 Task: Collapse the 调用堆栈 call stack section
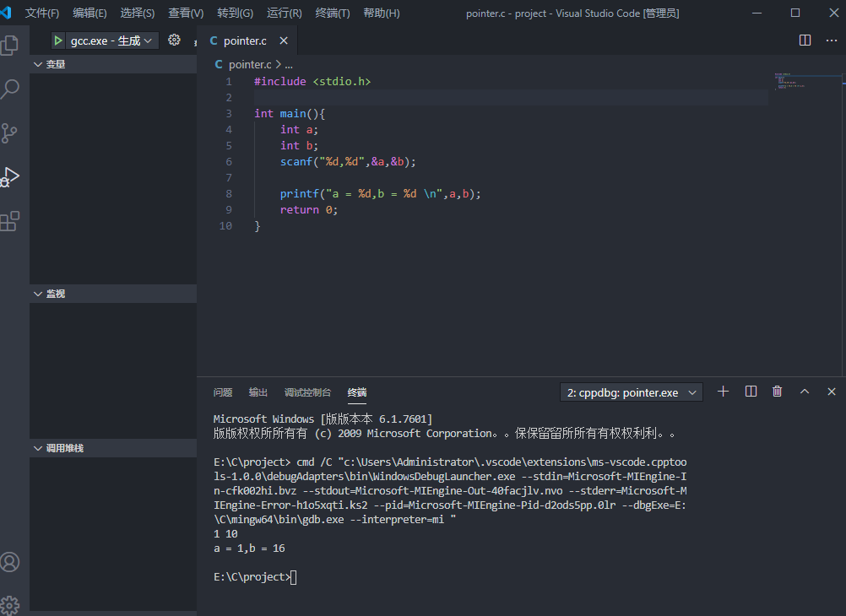click(113, 448)
